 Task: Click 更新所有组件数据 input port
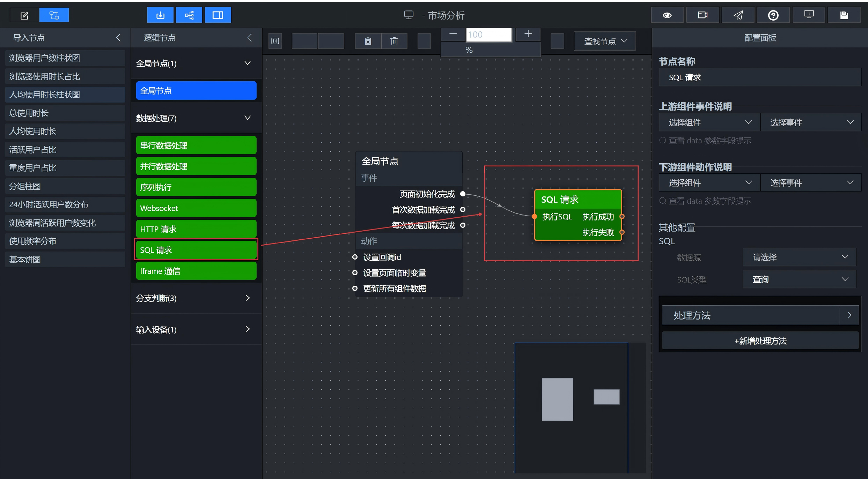355,288
